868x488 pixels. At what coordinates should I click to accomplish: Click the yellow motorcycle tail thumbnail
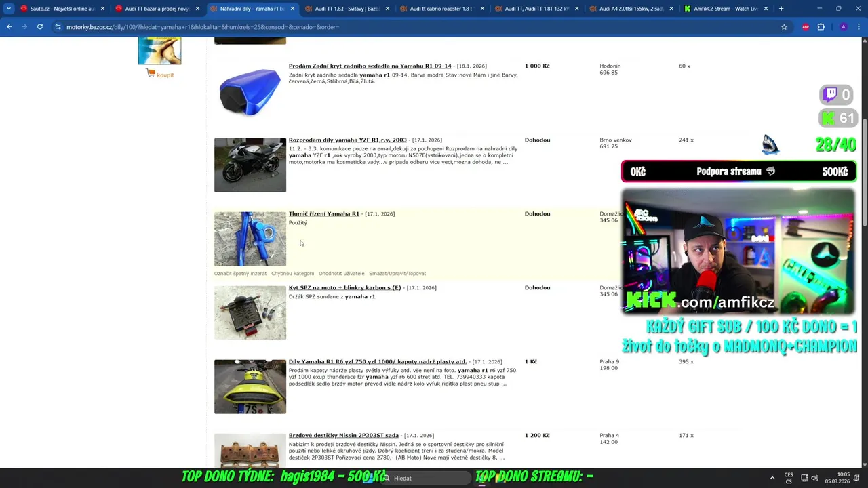point(250,386)
